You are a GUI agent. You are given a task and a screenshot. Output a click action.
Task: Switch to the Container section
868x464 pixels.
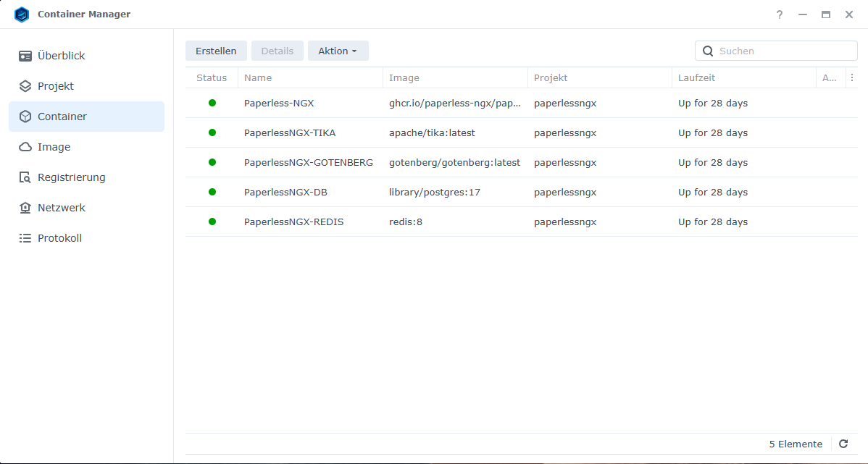[86, 117]
